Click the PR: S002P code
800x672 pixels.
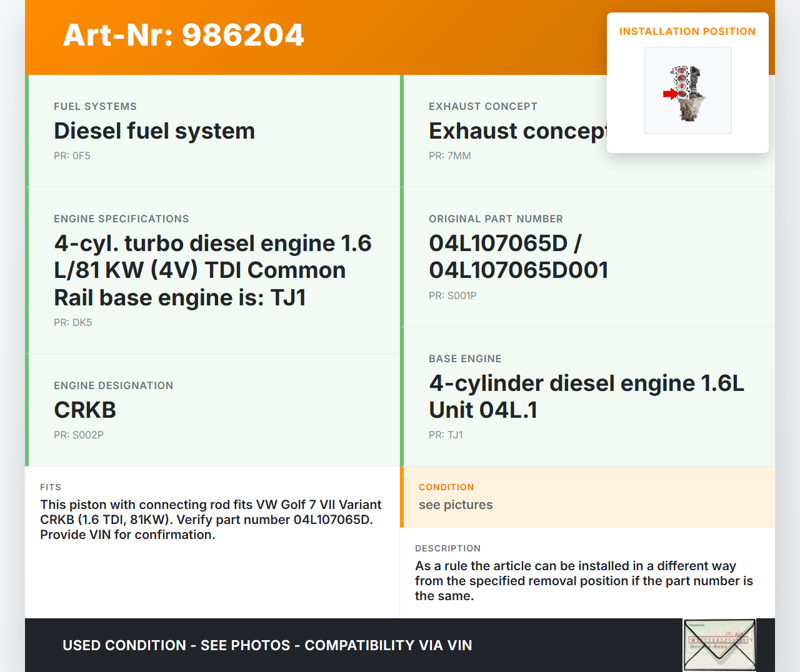click(x=78, y=435)
